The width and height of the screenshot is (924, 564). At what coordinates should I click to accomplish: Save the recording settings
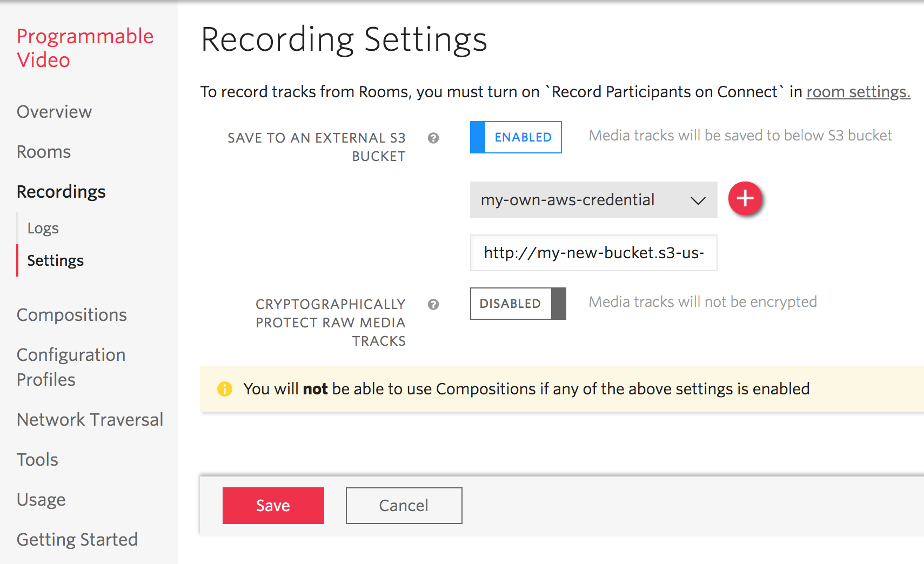[273, 505]
